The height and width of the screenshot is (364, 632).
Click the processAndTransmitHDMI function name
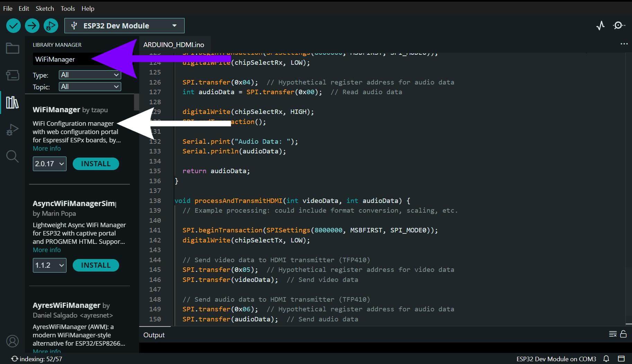tap(238, 201)
